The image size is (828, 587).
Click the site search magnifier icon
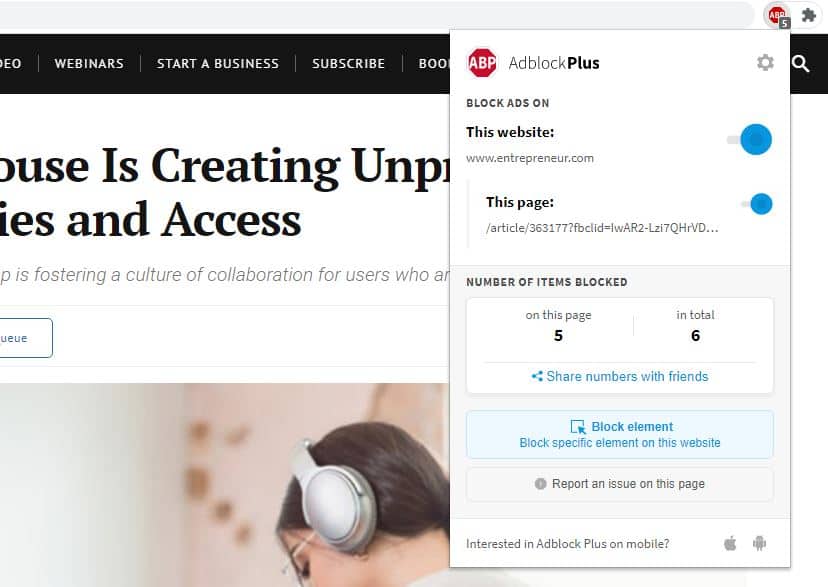(x=801, y=64)
